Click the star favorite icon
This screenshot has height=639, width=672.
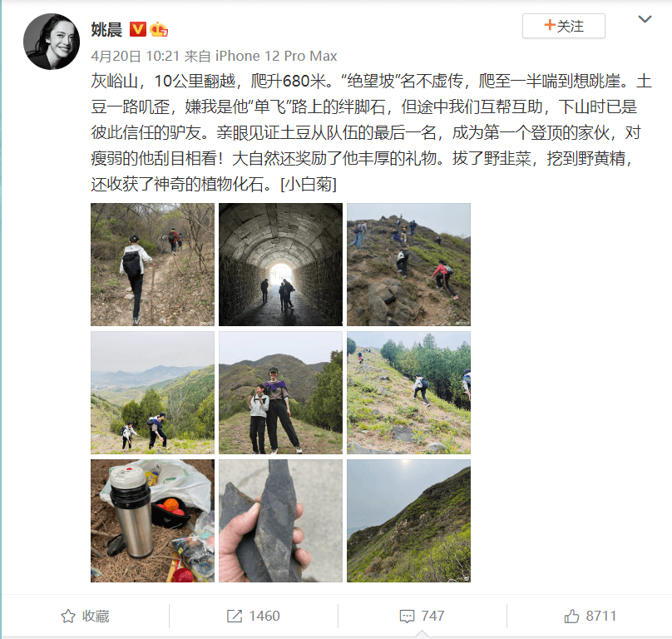pyautogui.click(x=68, y=617)
